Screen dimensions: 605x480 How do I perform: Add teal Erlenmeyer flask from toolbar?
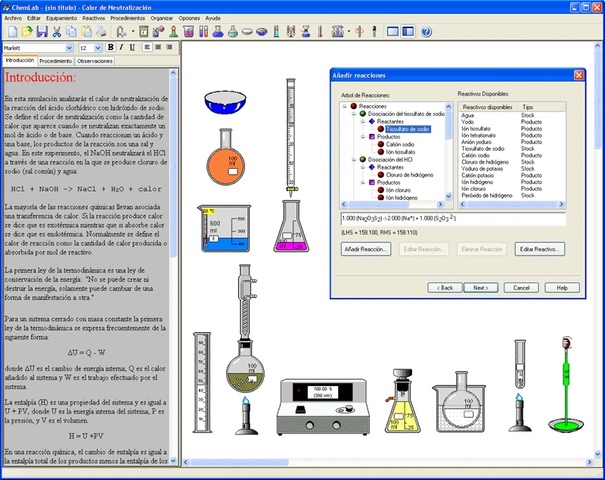[233, 32]
